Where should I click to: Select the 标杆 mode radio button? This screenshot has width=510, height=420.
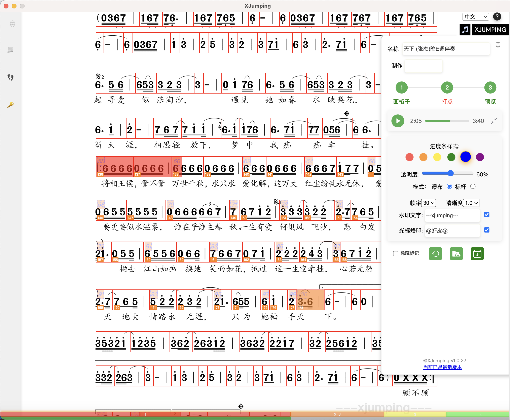473,186
